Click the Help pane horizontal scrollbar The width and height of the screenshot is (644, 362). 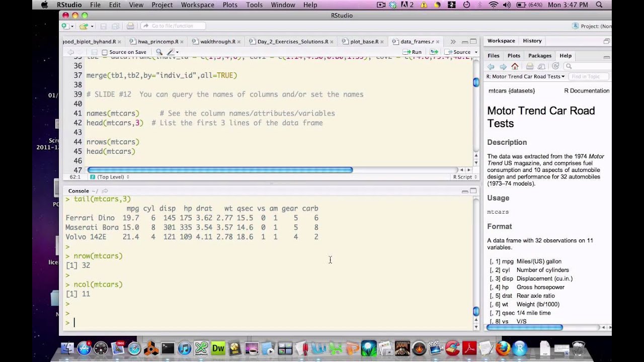click(x=525, y=327)
